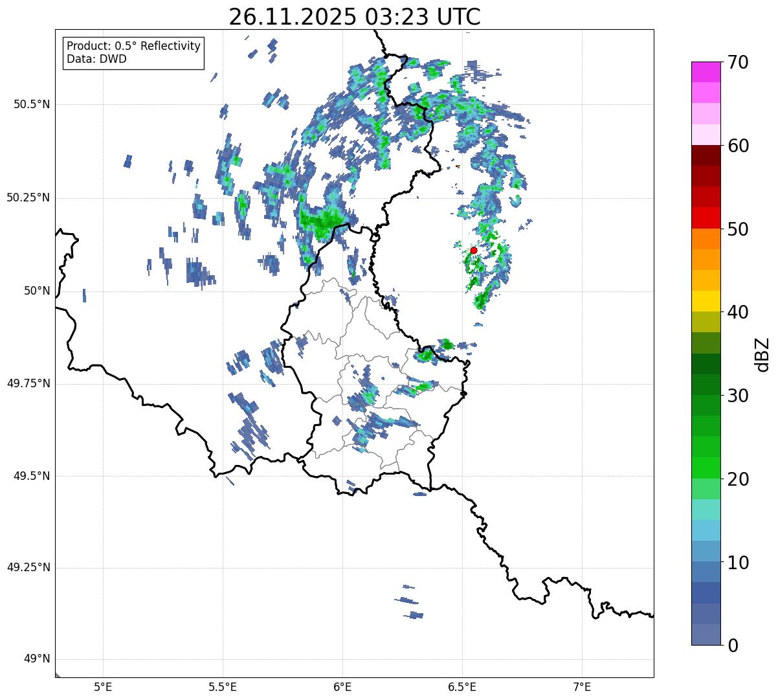Click the longitude label "7°E"
Viewport: 778px width, 700px height.
[583, 686]
